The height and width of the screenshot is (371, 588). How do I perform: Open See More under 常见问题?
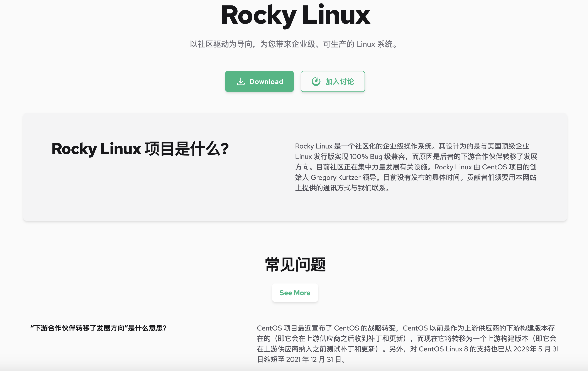[x=295, y=293]
